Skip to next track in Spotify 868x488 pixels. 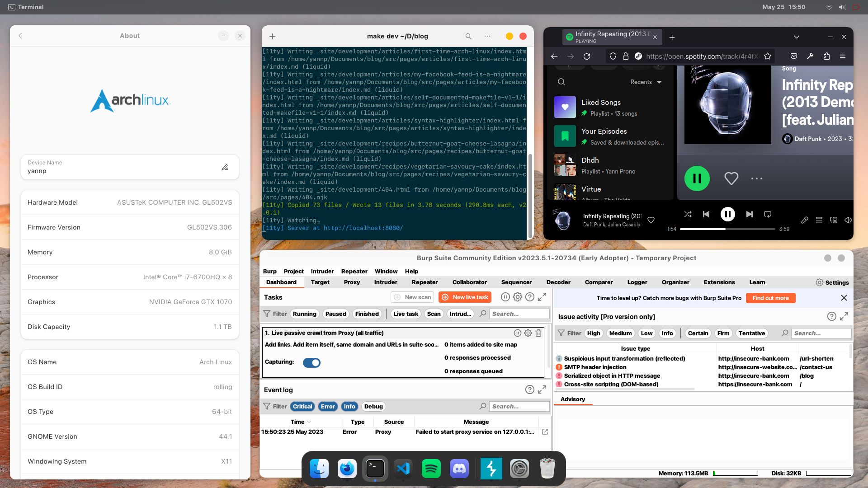[749, 214]
